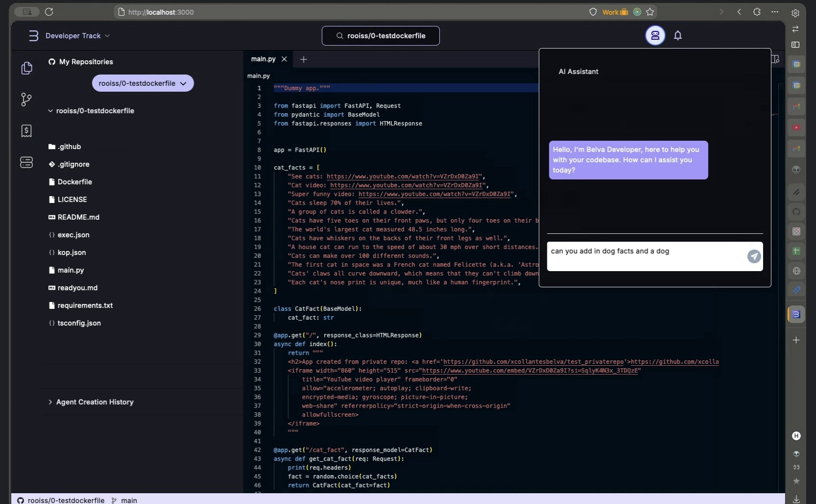Image resolution: width=816 pixels, height=504 pixels.
Task: Open the first Google Calendar sidebar shortcut
Action: [x=796, y=64]
